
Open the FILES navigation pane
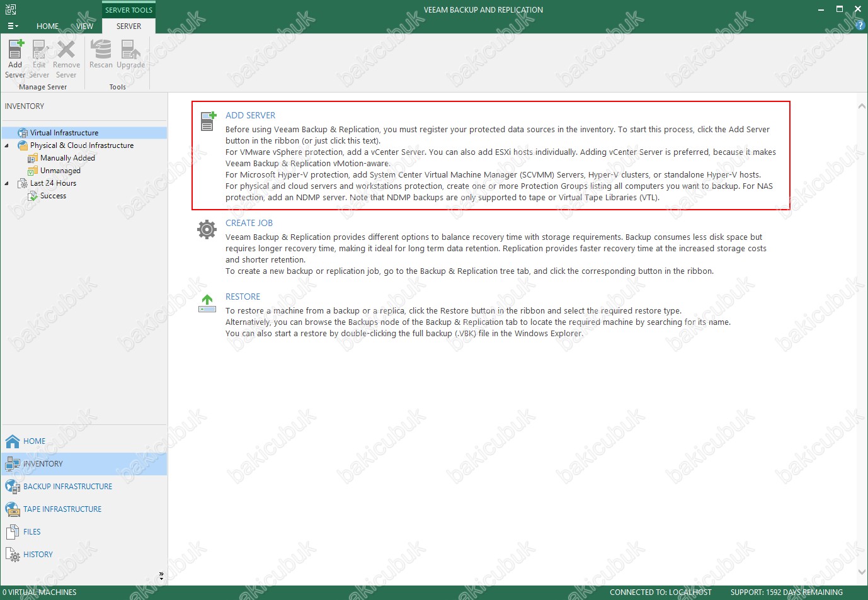click(84, 532)
